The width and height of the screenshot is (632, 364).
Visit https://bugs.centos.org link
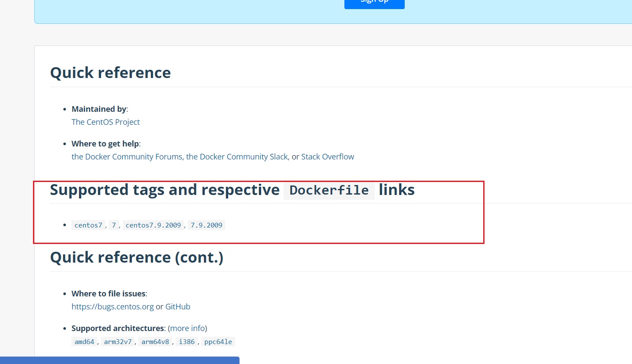[113, 307]
